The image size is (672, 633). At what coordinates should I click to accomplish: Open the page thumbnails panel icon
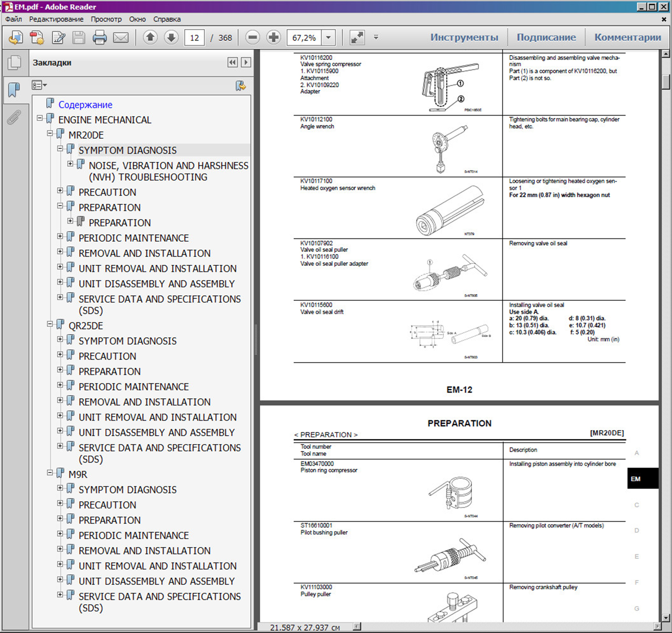point(14,62)
